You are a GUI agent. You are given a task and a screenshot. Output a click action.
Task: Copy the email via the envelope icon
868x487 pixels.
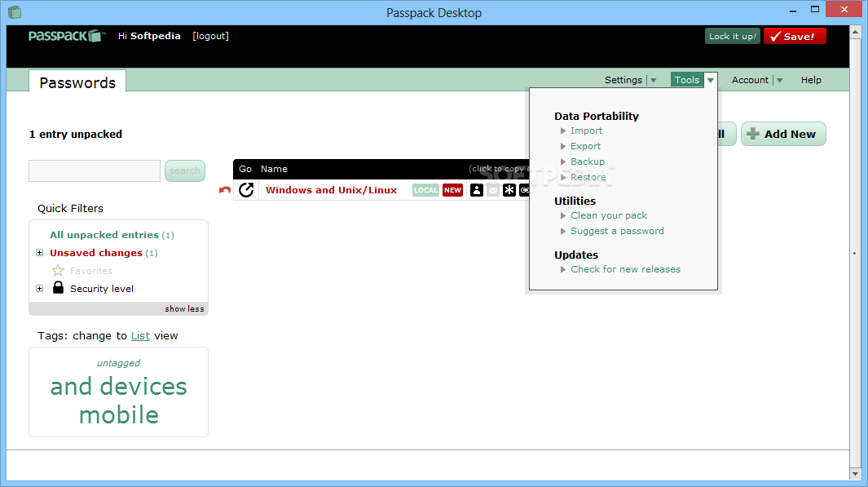point(492,190)
